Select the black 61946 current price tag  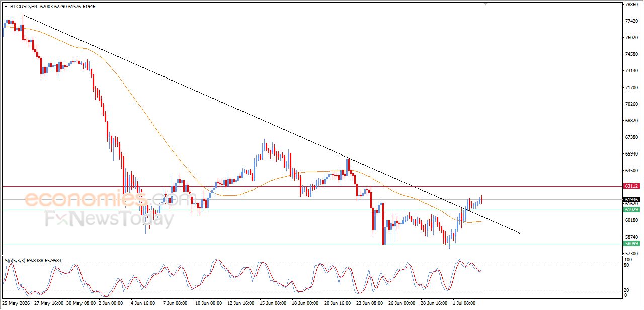631,200
